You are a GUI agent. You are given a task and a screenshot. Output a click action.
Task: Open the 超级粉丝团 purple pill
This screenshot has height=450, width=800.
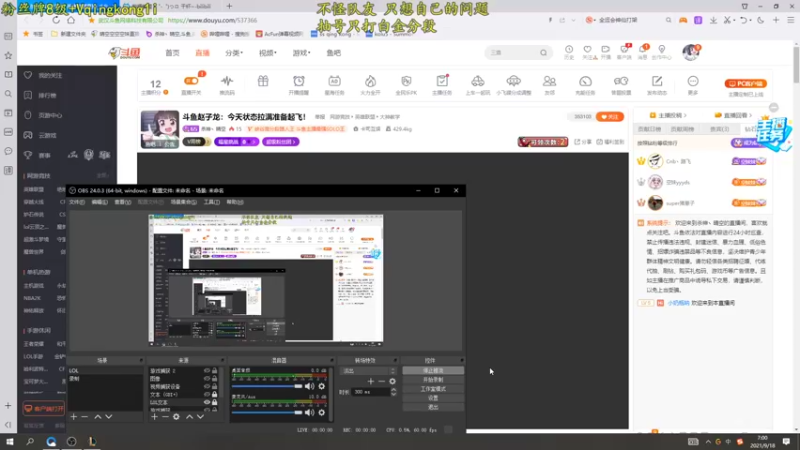pos(281,142)
